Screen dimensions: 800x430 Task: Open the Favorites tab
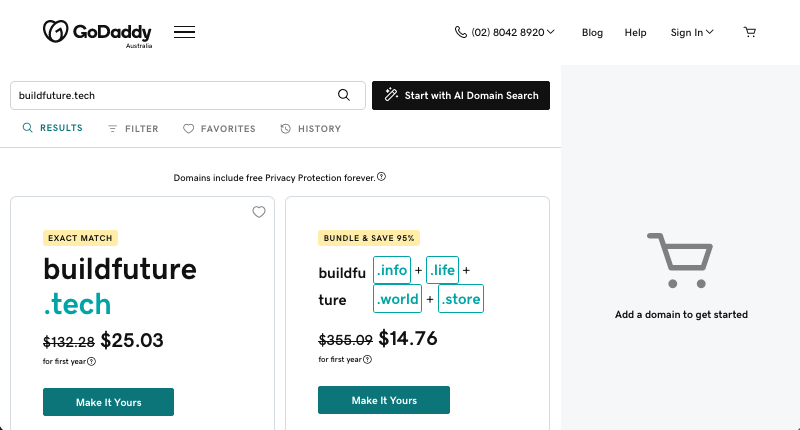point(219,129)
